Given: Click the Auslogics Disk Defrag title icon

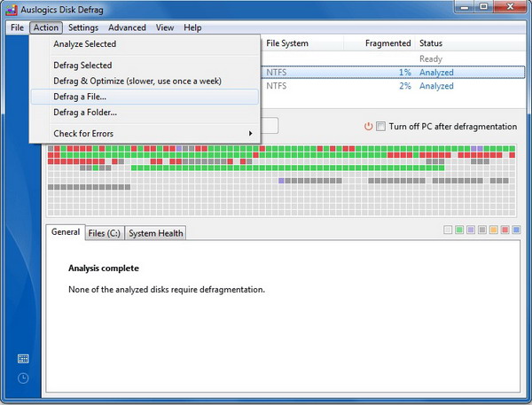Looking at the screenshot, I should (x=12, y=10).
